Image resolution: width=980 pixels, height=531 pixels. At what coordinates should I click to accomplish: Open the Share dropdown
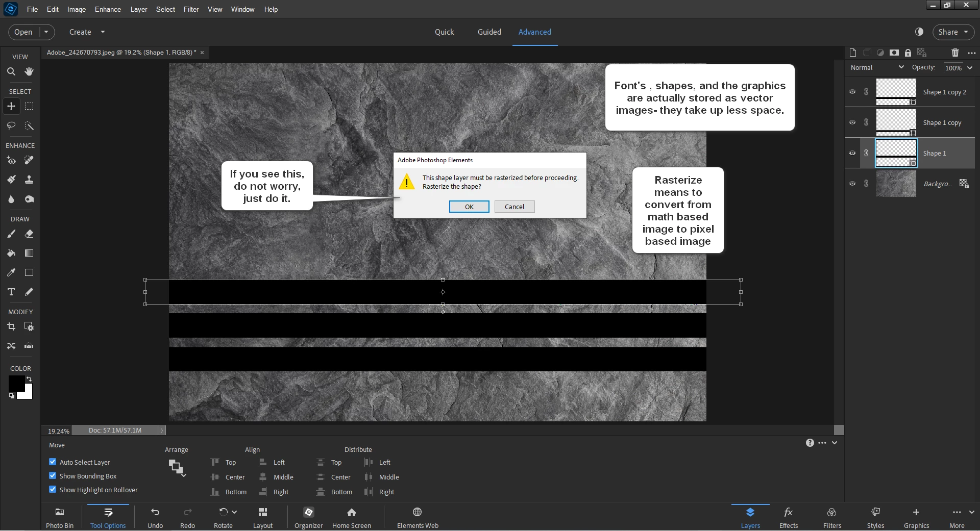tap(953, 32)
